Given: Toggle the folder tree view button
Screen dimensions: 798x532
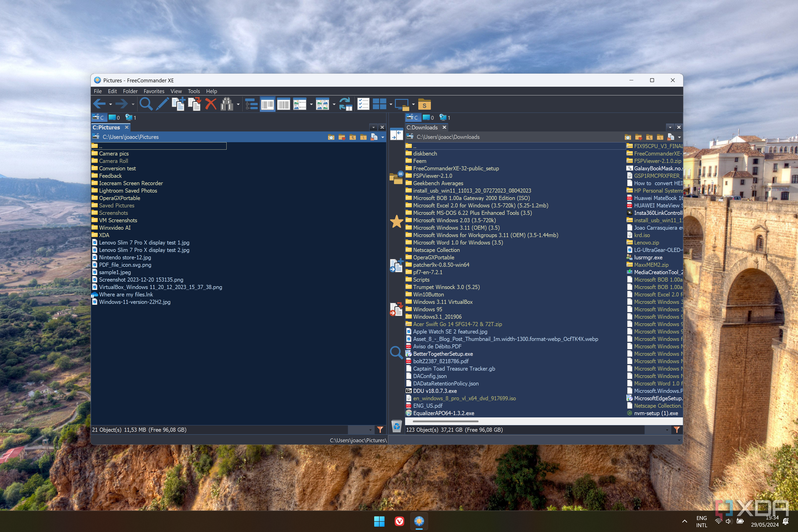Looking at the screenshot, I should [x=251, y=104].
